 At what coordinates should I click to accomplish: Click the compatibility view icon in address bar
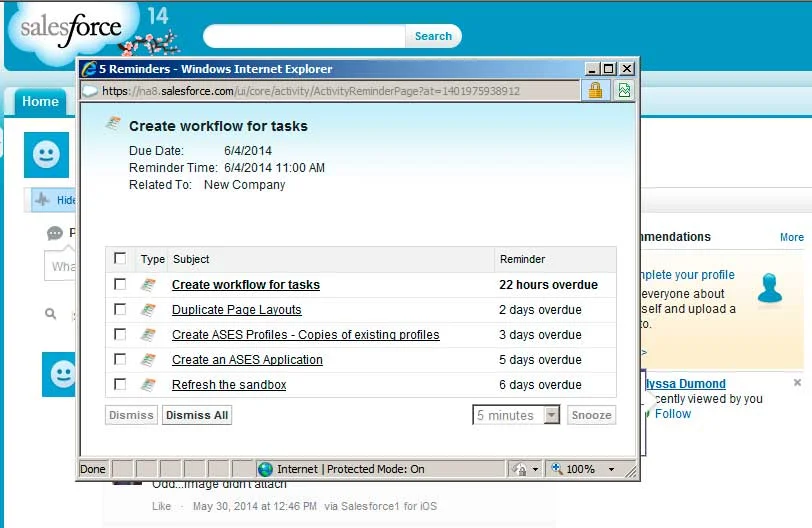pos(624,91)
